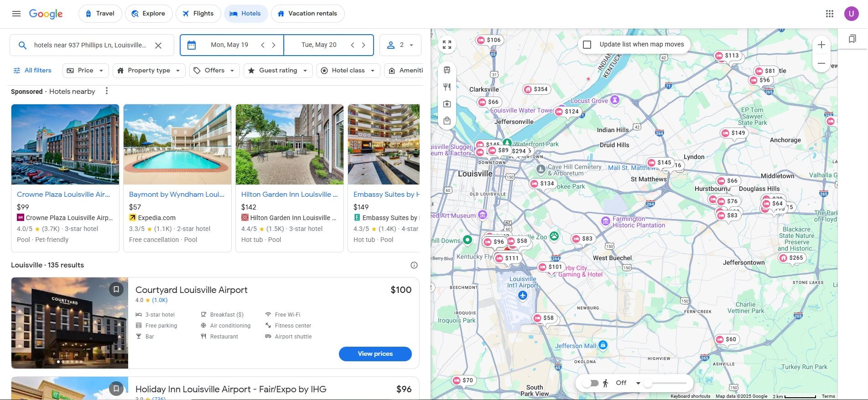Switch to the Travel tab
Screen dimensions: 868x400
100,14
